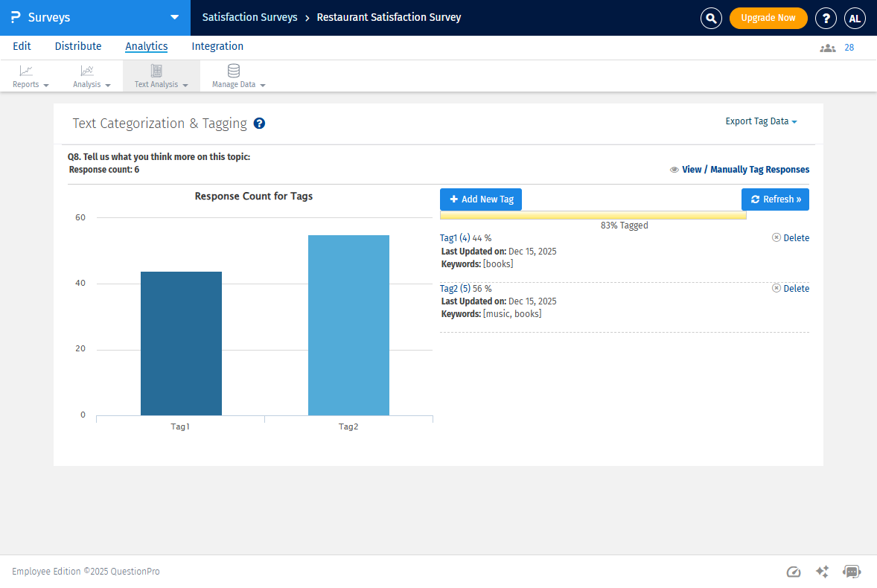The width and height of the screenshot is (877, 588).
Task: Click the Text Categorization help icon
Action: click(x=259, y=124)
